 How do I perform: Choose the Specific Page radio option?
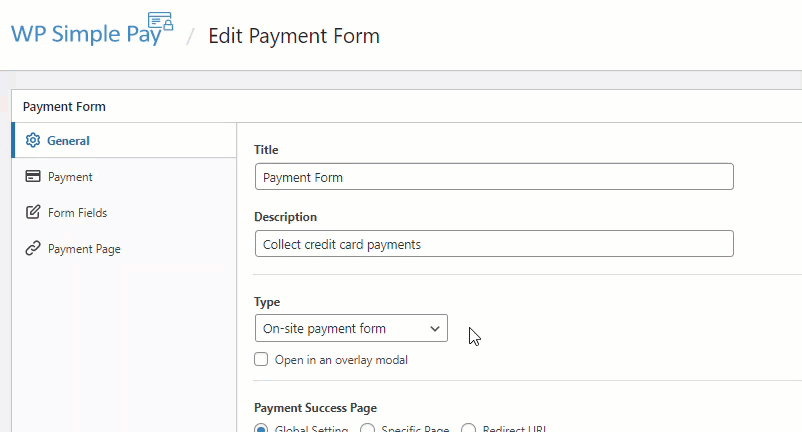point(367,430)
